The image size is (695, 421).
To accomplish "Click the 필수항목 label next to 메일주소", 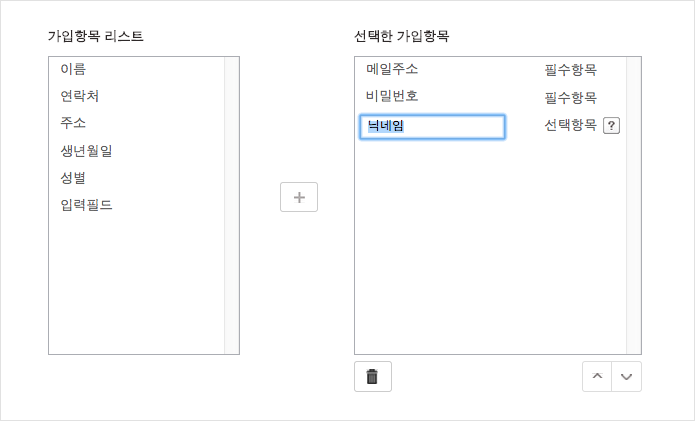I will [x=570, y=70].
